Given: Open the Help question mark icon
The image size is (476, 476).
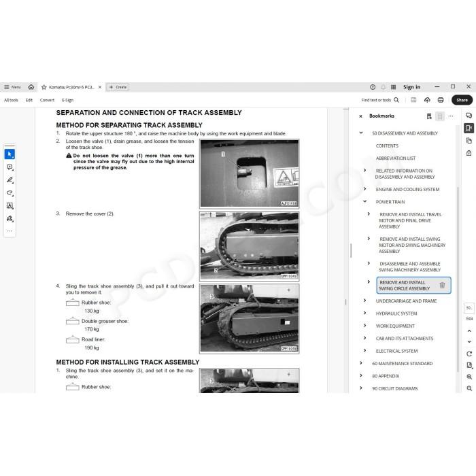Looking at the screenshot, I should pos(373,87).
